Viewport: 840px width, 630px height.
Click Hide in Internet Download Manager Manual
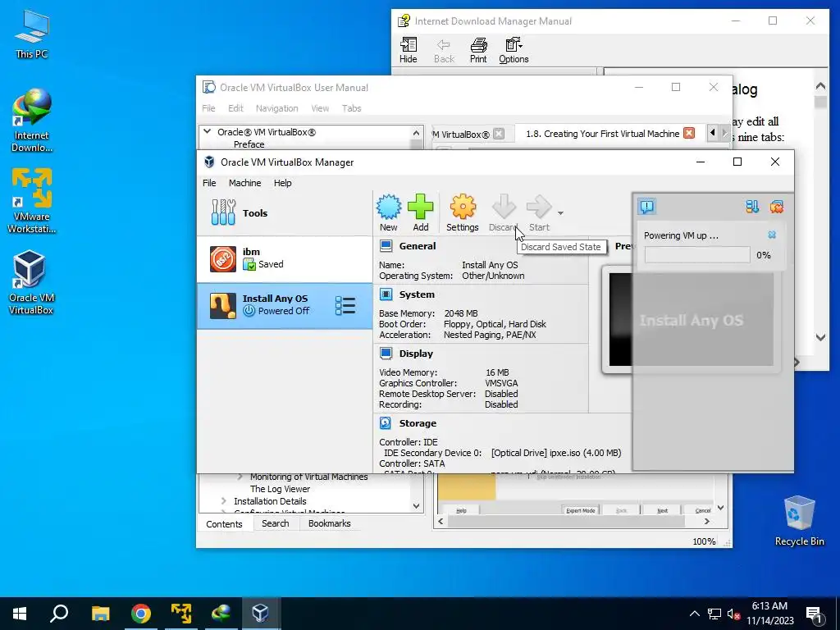(409, 51)
